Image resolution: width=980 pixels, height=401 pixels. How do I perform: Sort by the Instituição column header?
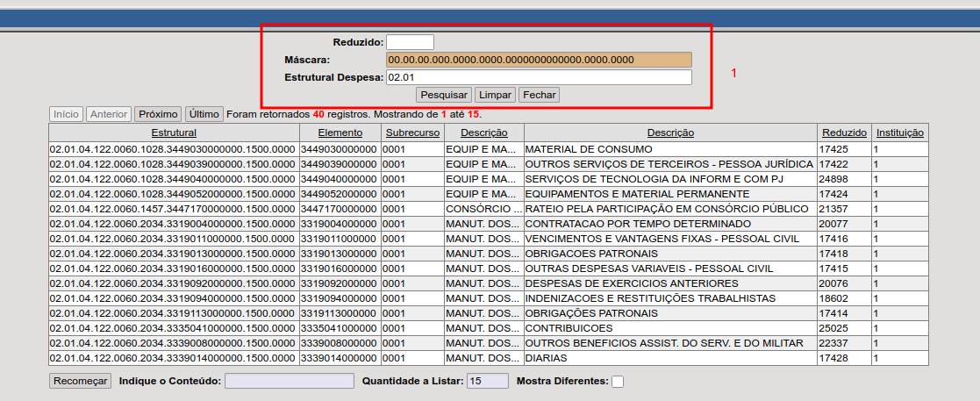tap(899, 132)
